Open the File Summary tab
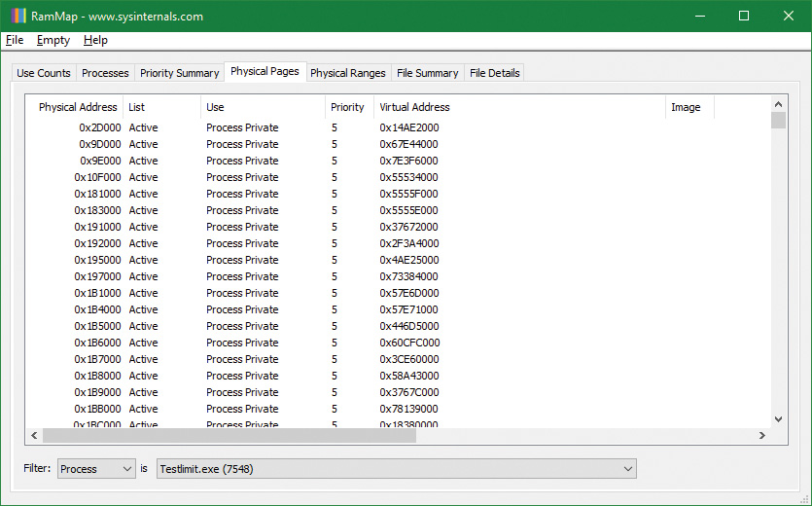 (x=427, y=73)
